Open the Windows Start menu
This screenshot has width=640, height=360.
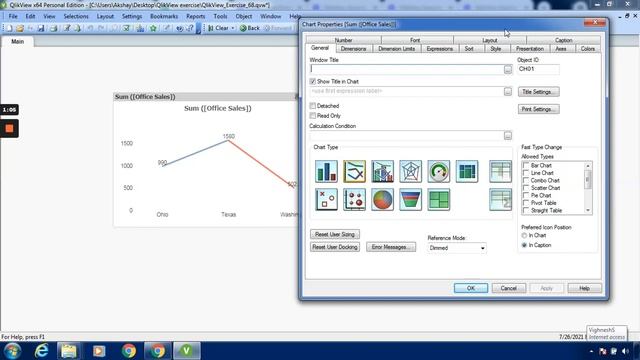click(13, 351)
